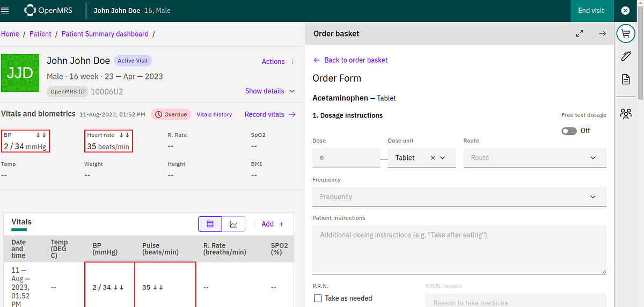Viewport: 644px width, 307px height.
Task: Open the hamburger navigation menu
Action: 5,10
